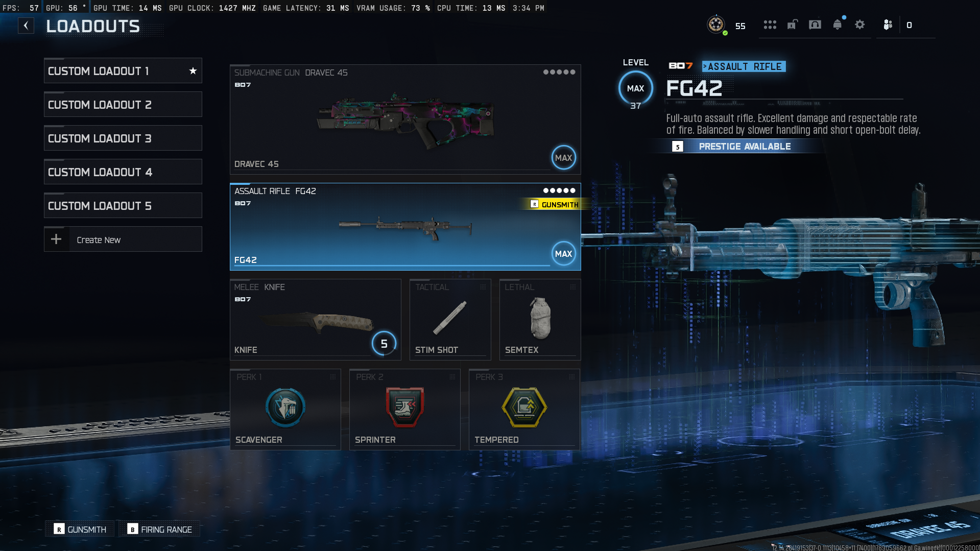Click the plus icon for Create New
This screenshot has width=980, height=551.
pos(56,239)
